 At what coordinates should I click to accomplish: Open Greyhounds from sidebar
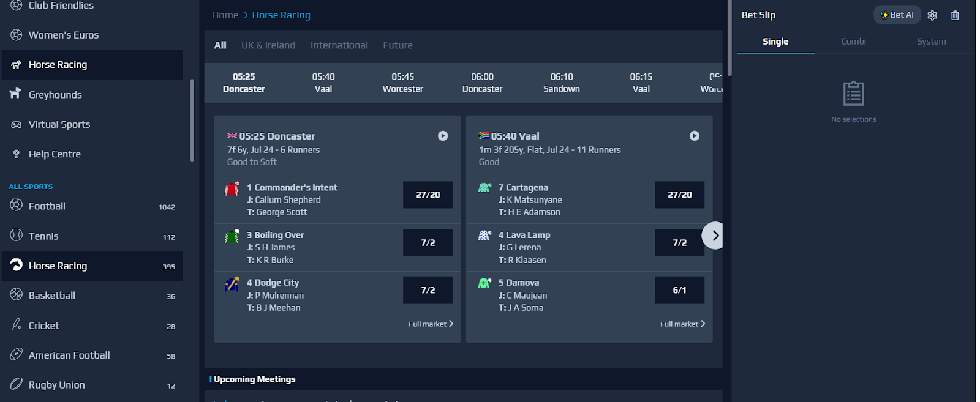[x=55, y=95]
